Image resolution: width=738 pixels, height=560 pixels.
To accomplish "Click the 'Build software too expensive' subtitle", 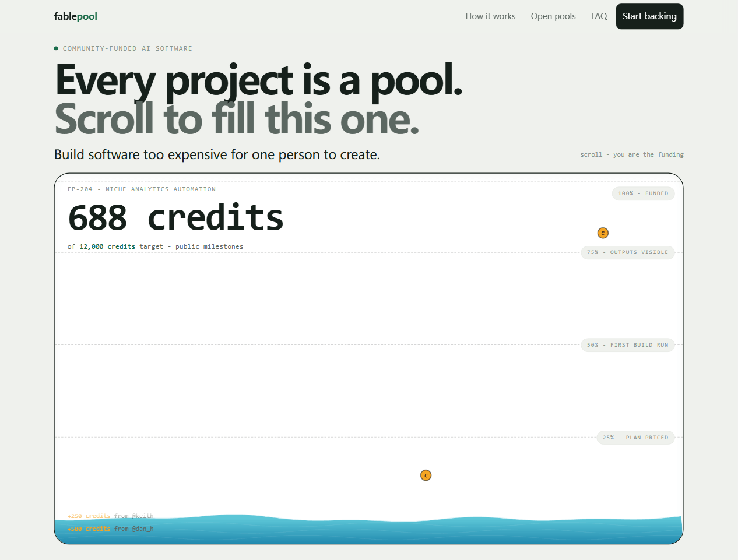I will coord(217,154).
